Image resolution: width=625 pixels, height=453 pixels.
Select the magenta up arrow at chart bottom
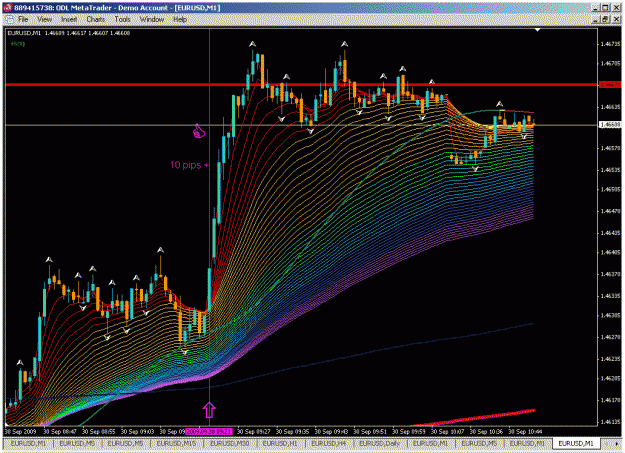[209, 410]
